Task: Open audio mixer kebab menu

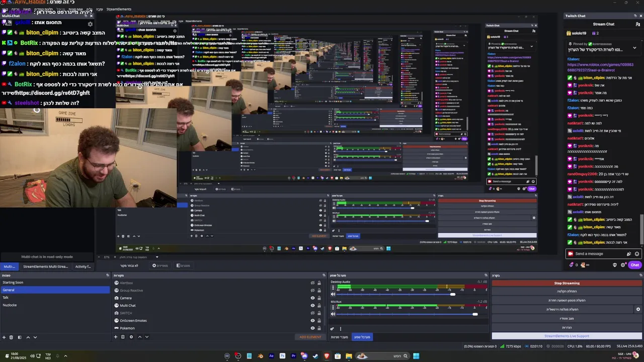Action: [x=340, y=329]
